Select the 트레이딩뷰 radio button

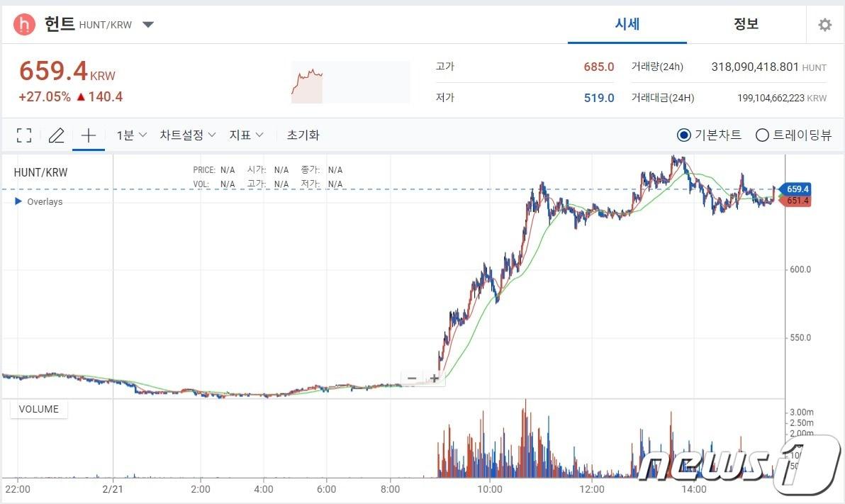(x=762, y=135)
